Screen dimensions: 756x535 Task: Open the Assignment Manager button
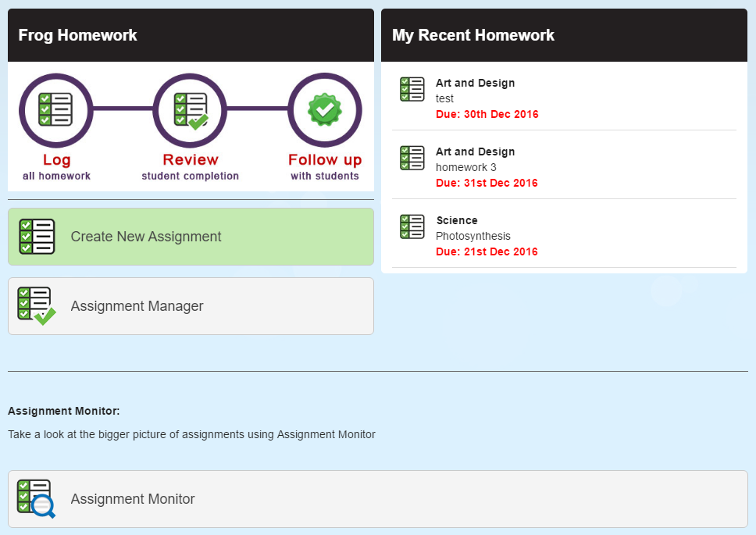tap(191, 306)
